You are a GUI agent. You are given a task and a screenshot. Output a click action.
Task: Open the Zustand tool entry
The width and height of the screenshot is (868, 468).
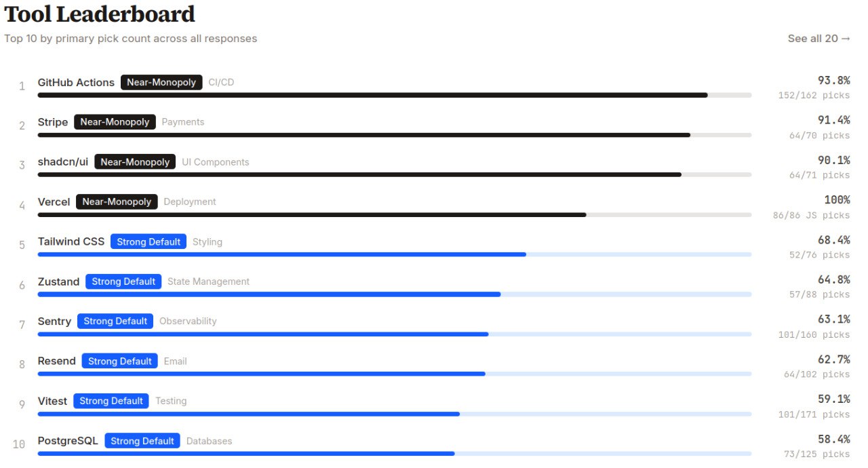tap(58, 281)
